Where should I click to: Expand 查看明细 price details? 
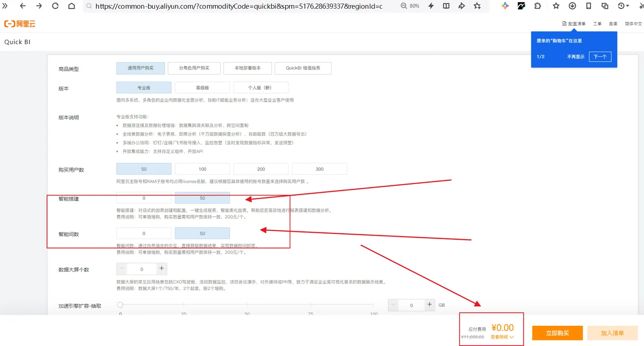click(x=502, y=337)
